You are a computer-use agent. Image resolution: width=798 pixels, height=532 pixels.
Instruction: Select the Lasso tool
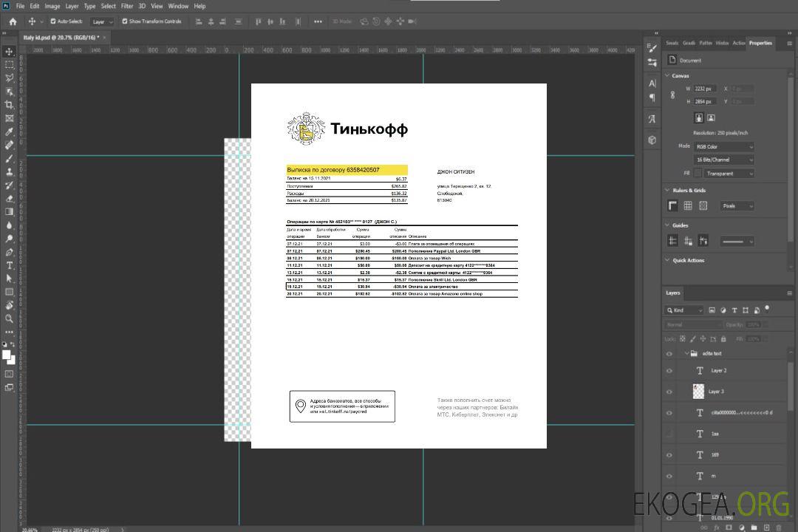(x=9, y=78)
